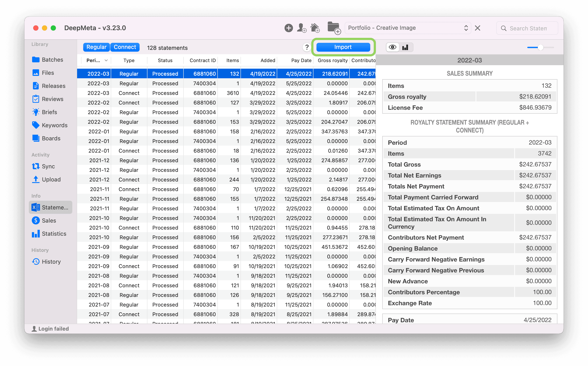The width and height of the screenshot is (588, 366).
Task: Select the 2021-10 Connect row with 110 items
Action: [x=226, y=228]
